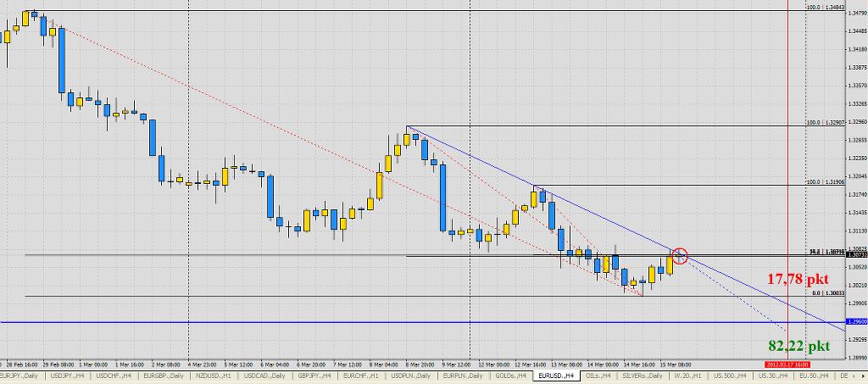
Task: Select the SILVERs.,Daily chart tab
Action: [x=641, y=376]
